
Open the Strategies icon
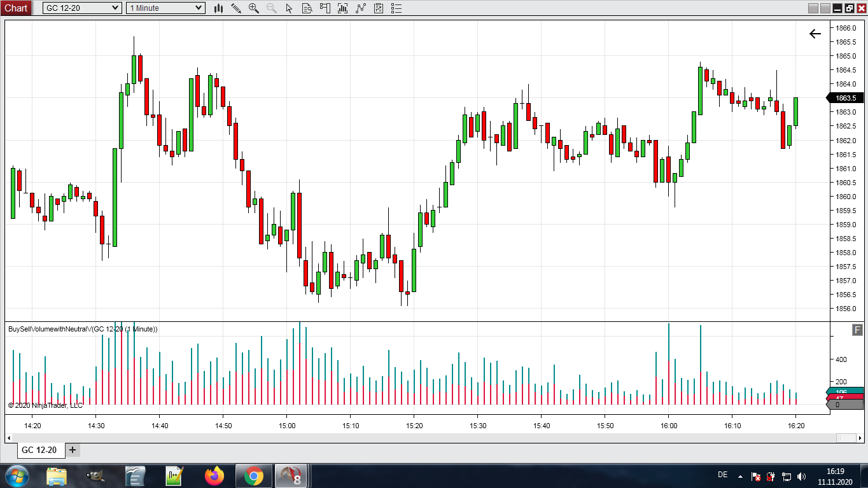pyautogui.click(x=361, y=8)
